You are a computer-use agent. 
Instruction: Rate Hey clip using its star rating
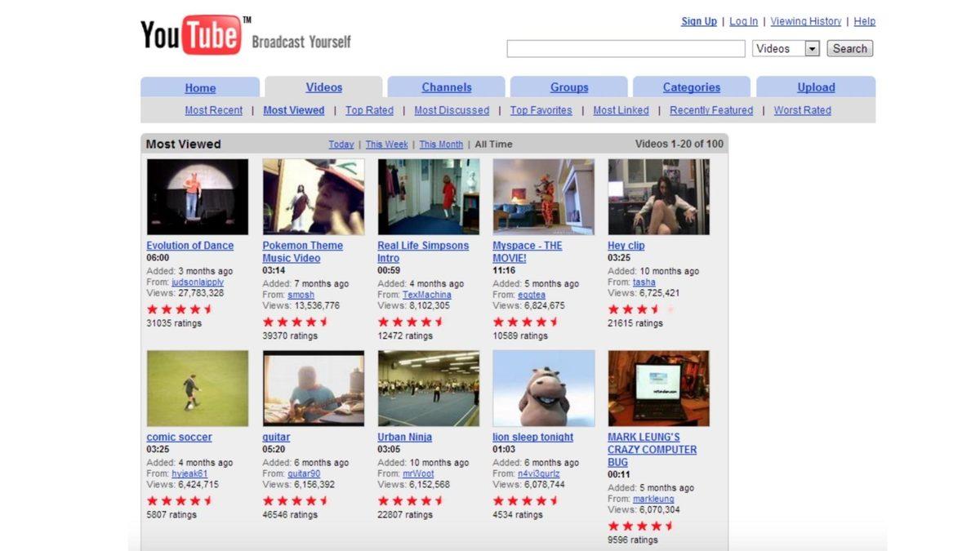639,309
